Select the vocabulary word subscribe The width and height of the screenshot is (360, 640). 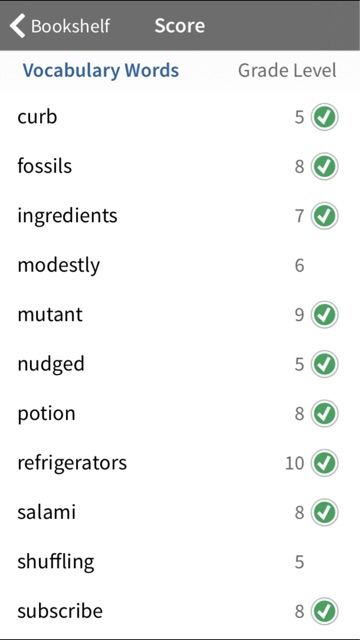(x=60, y=611)
